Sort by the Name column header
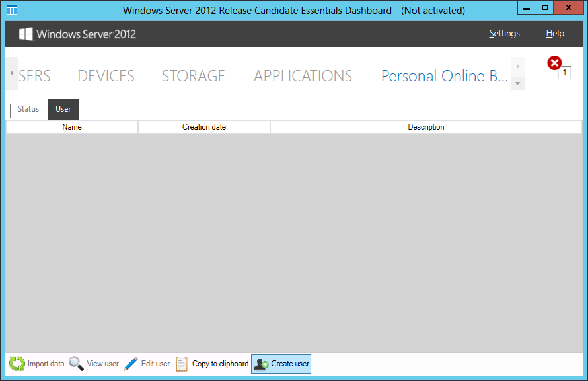 coord(72,127)
